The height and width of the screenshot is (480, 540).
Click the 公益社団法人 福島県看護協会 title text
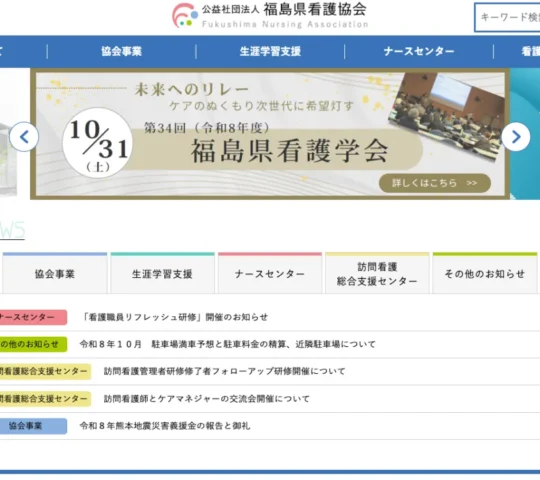pyautogui.click(x=284, y=10)
